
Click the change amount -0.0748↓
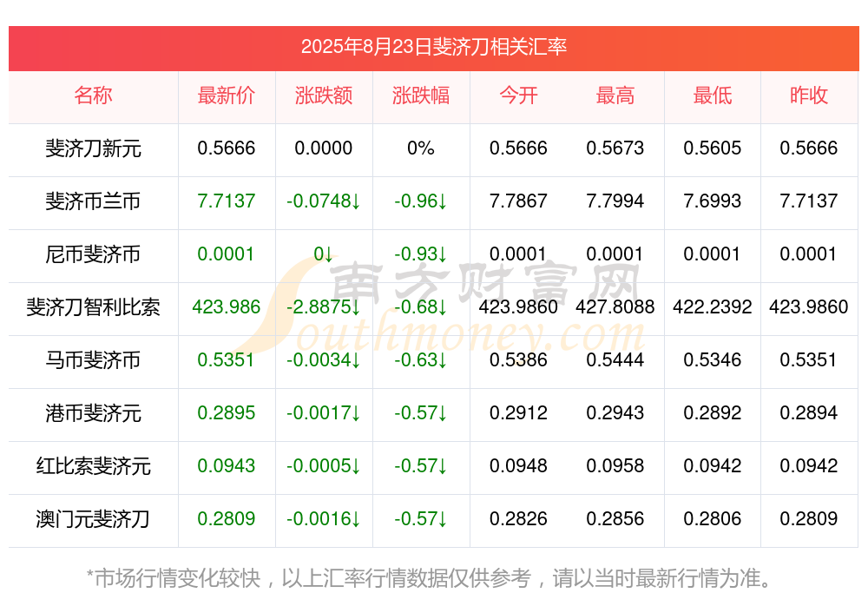(323, 201)
